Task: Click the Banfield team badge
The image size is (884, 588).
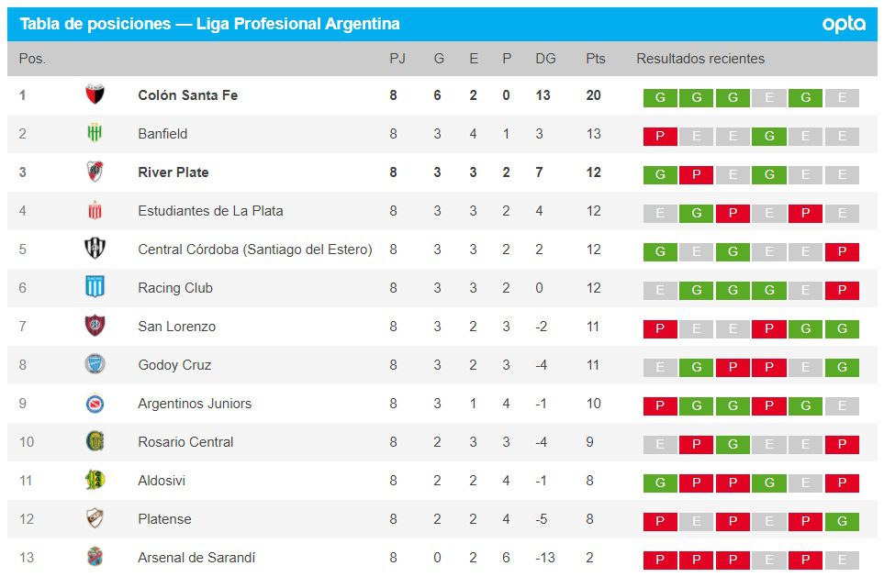Action: coord(95,133)
